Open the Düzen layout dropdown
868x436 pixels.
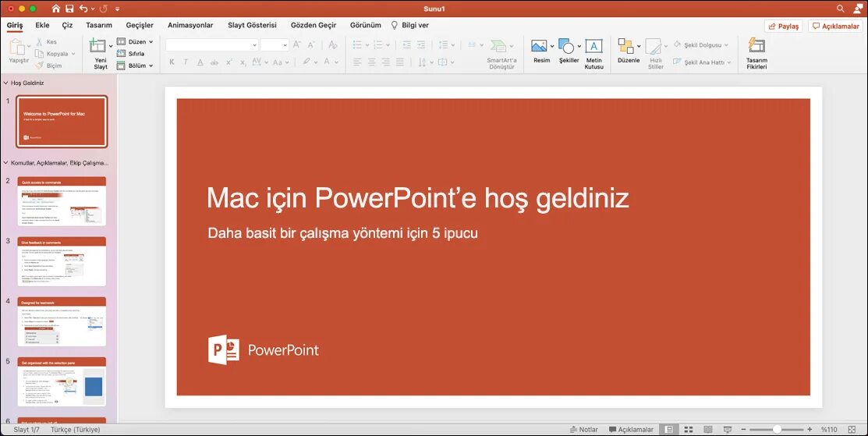pos(134,41)
